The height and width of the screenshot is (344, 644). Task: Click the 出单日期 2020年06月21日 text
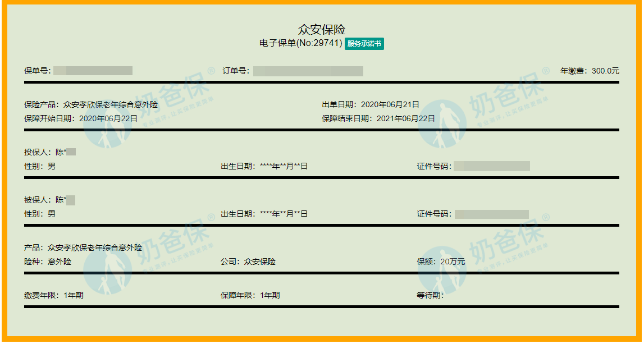pos(370,104)
